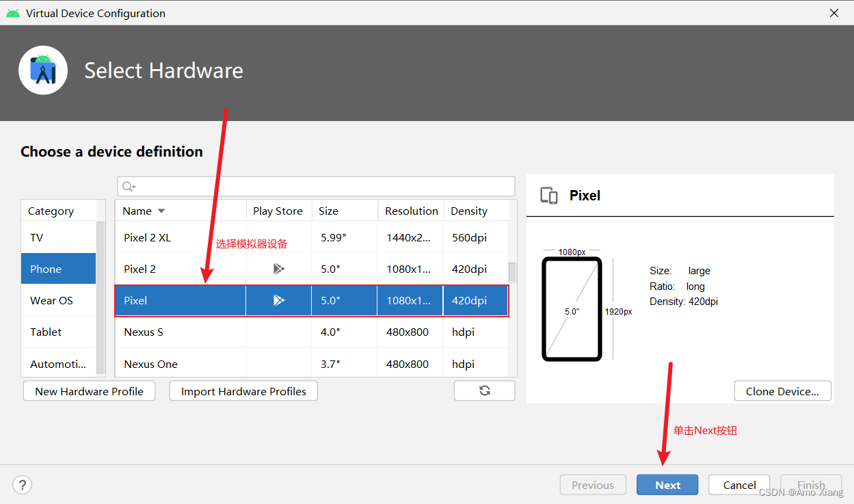Click the category list scrollbar
This screenshot has width=854, height=504.
[x=101, y=297]
